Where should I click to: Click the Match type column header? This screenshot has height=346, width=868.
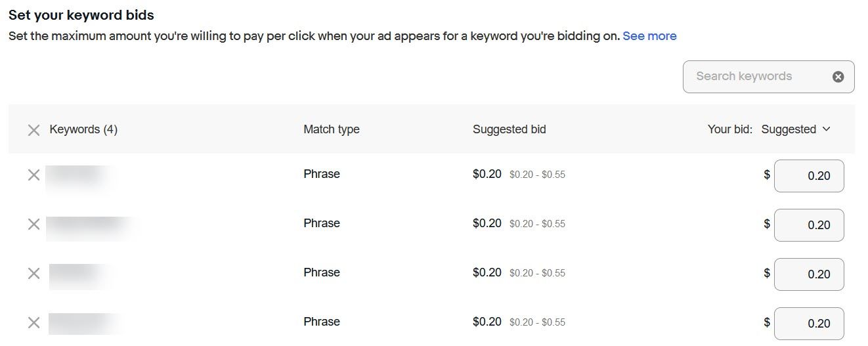pos(331,129)
